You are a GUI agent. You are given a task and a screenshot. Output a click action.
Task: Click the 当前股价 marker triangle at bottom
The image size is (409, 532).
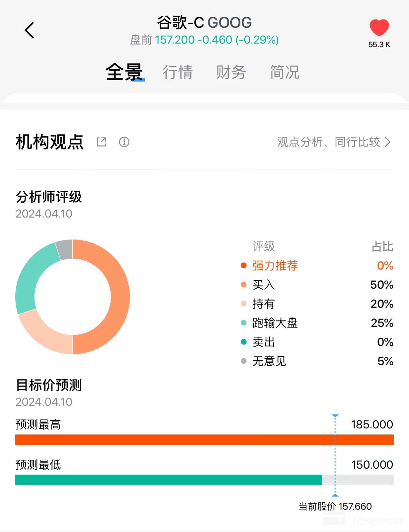point(335,495)
